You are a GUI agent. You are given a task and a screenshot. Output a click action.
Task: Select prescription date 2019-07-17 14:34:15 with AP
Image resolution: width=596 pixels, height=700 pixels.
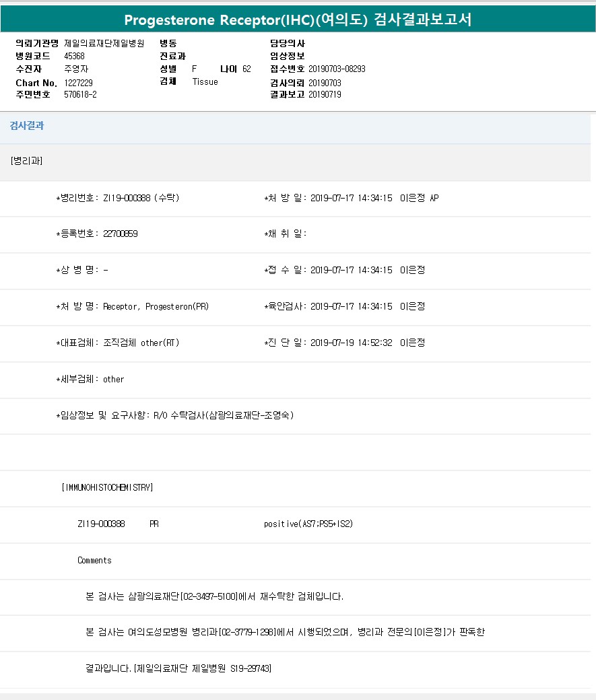(374, 198)
